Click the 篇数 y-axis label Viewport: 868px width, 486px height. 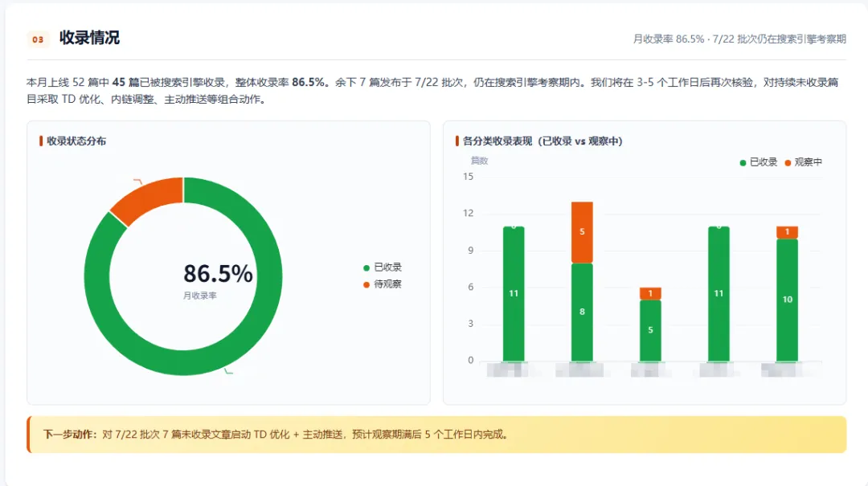point(479,161)
